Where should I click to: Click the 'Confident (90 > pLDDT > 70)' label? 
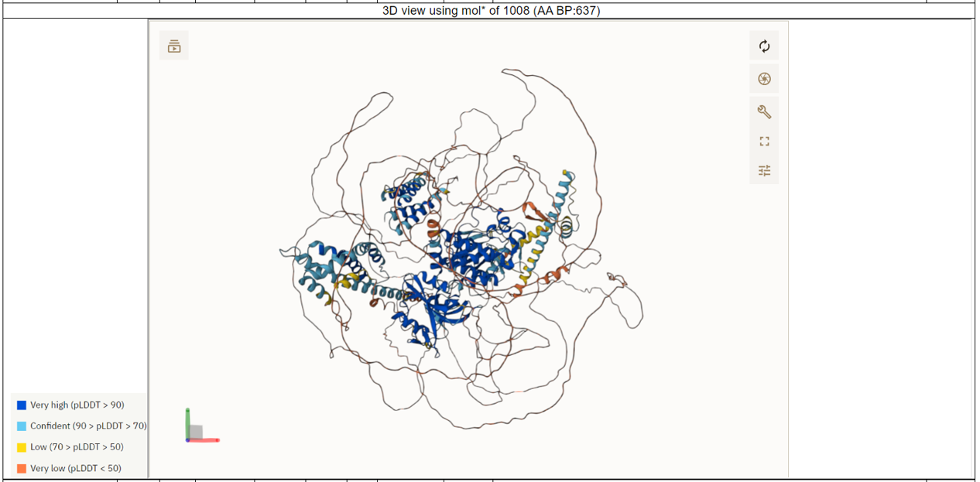pos(88,426)
